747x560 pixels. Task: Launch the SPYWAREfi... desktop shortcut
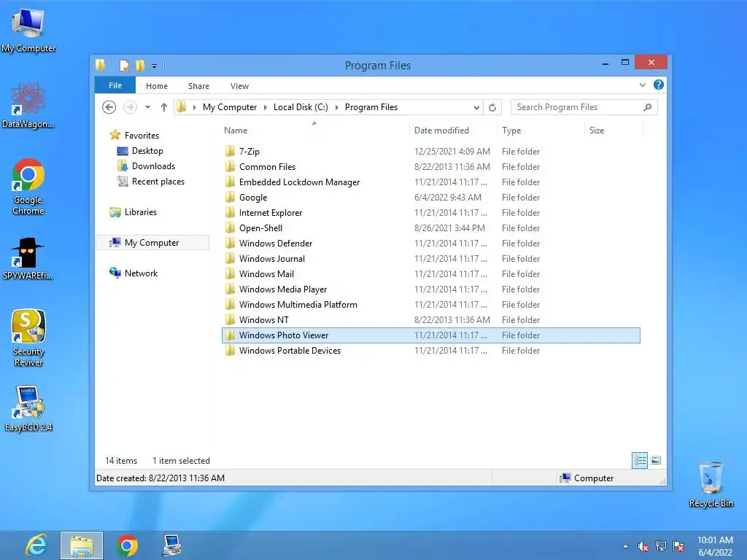(28, 258)
